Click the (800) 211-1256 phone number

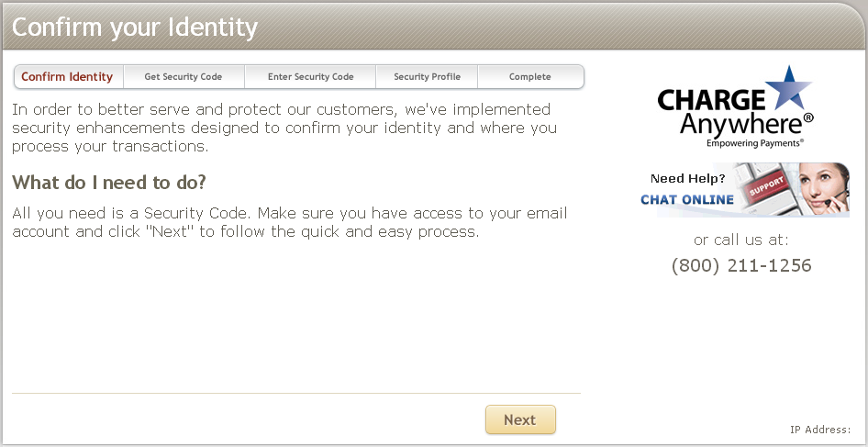pos(741,266)
